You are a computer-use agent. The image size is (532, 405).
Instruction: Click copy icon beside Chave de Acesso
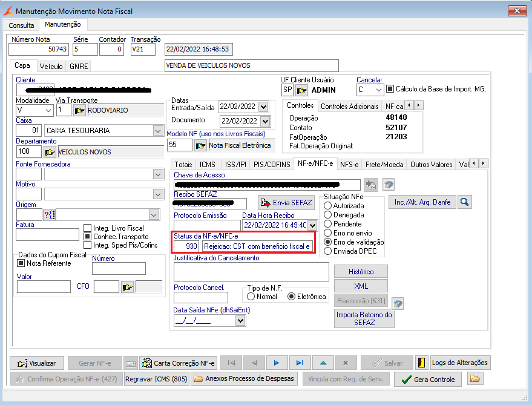pyautogui.click(x=370, y=185)
